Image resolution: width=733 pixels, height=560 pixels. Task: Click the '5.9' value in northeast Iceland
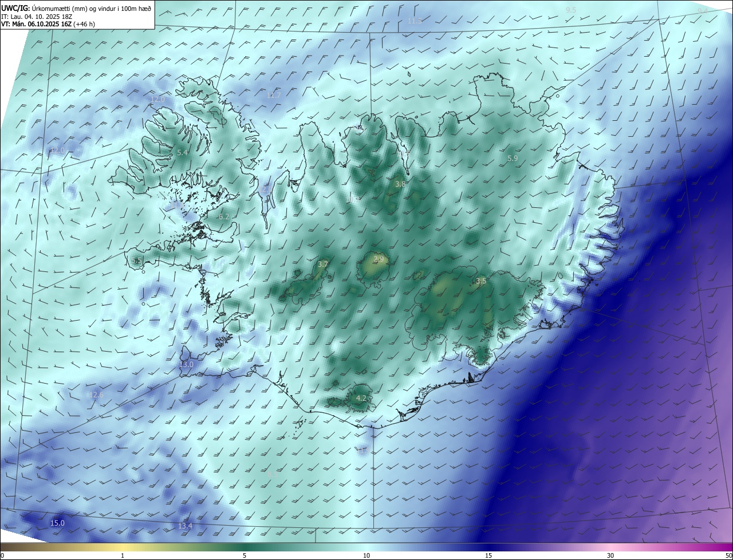coord(513,158)
